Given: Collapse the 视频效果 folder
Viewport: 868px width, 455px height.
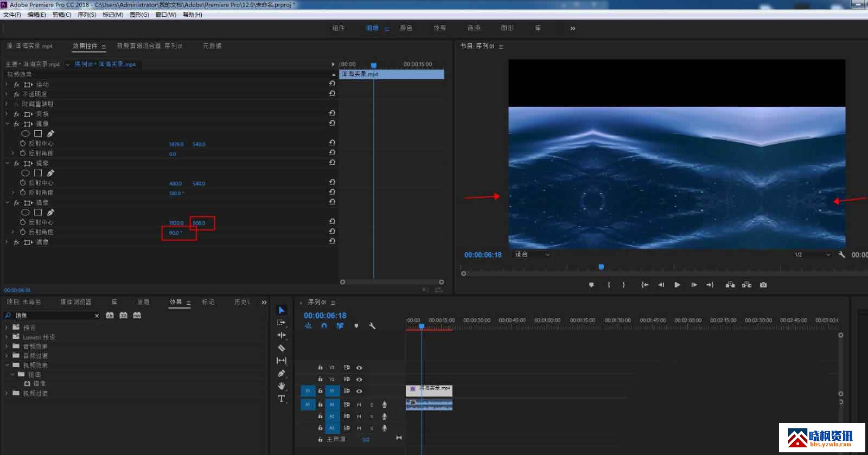Looking at the screenshot, I should point(7,365).
